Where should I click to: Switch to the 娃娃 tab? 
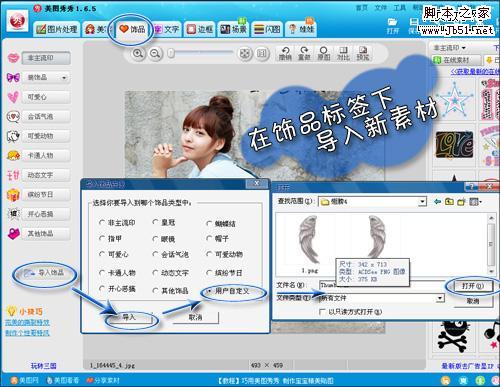tap(302, 29)
